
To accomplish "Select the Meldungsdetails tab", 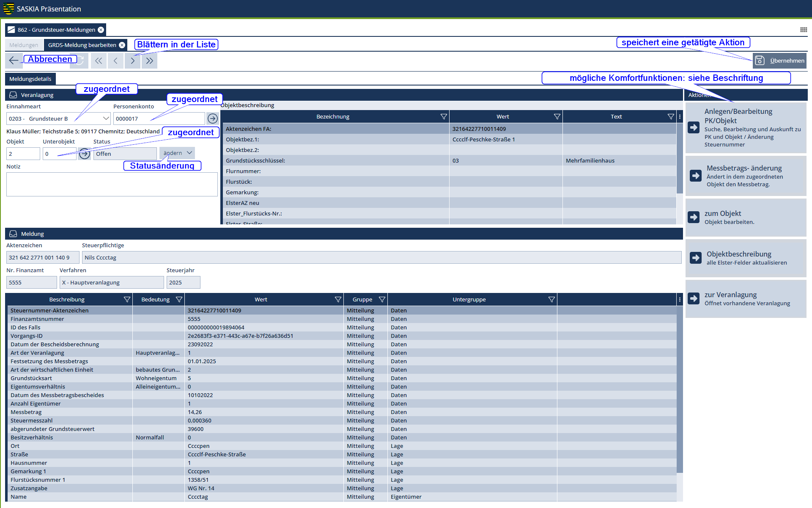I will pos(30,79).
